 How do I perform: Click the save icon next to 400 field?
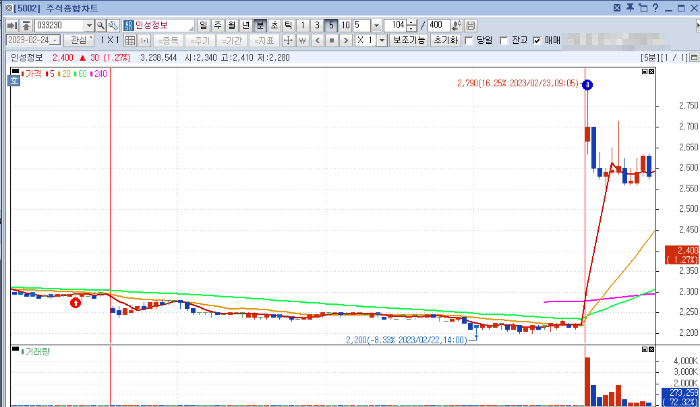pyautogui.click(x=471, y=25)
